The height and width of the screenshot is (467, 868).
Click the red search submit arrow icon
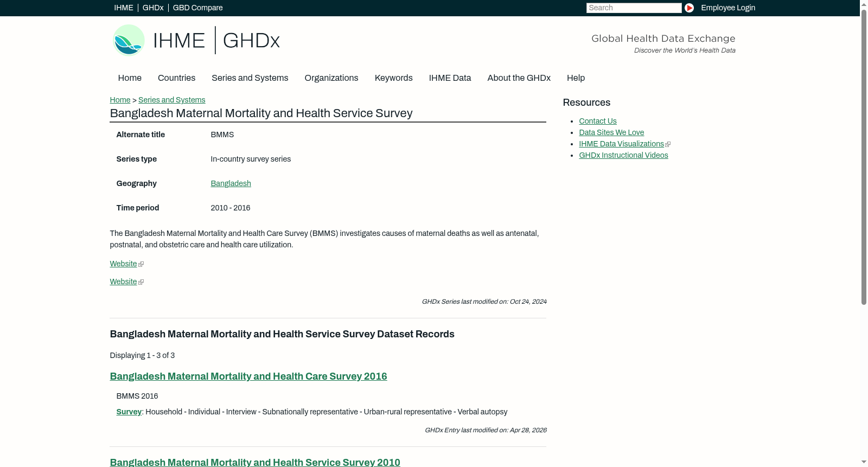(689, 8)
